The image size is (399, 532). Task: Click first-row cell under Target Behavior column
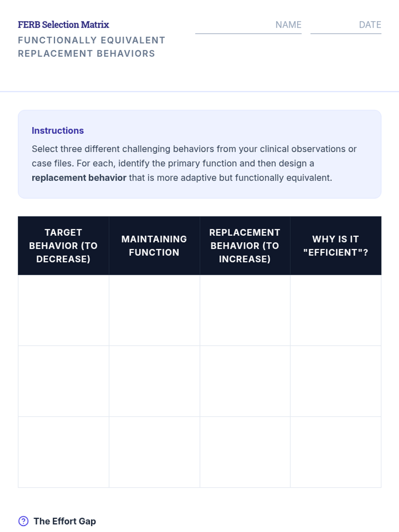(64, 310)
